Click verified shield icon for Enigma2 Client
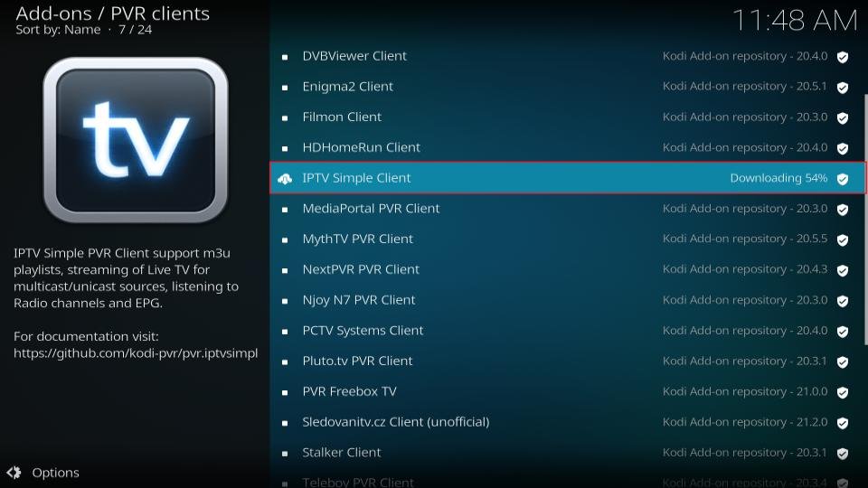The height and width of the screenshot is (488, 868). [843, 88]
